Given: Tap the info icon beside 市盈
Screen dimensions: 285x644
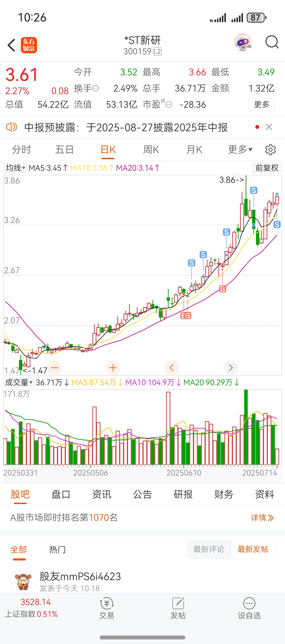Looking at the screenshot, I should point(169,104).
